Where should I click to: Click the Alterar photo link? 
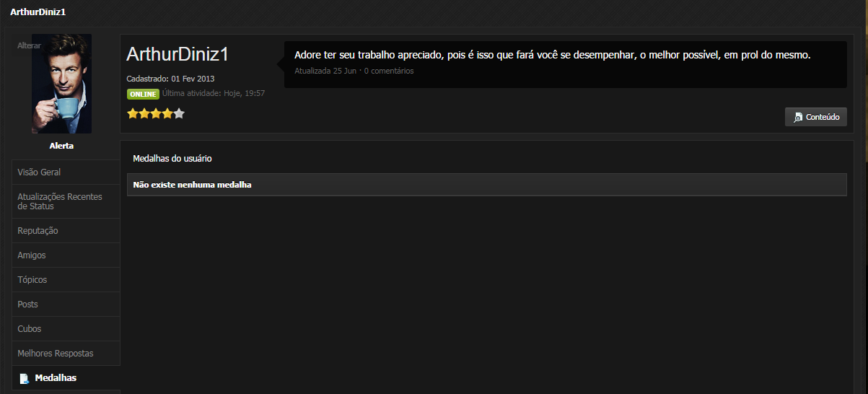click(x=29, y=45)
